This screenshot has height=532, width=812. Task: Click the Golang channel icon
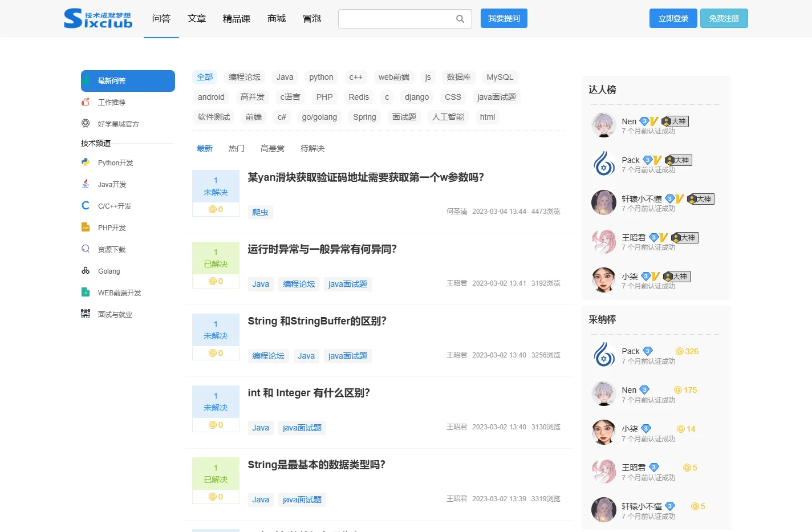coord(86,271)
